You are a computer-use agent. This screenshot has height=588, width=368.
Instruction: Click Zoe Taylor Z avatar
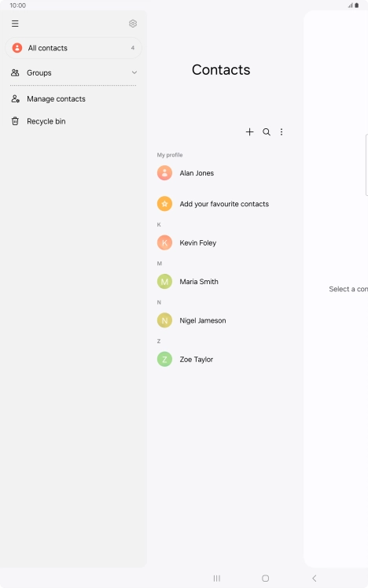164,359
